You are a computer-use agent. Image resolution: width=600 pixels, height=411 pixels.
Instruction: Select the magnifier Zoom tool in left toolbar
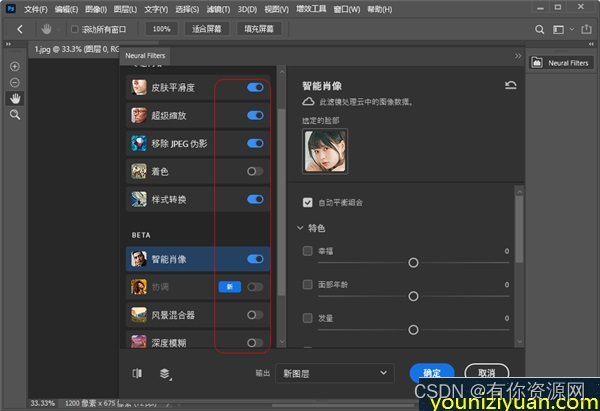15,115
